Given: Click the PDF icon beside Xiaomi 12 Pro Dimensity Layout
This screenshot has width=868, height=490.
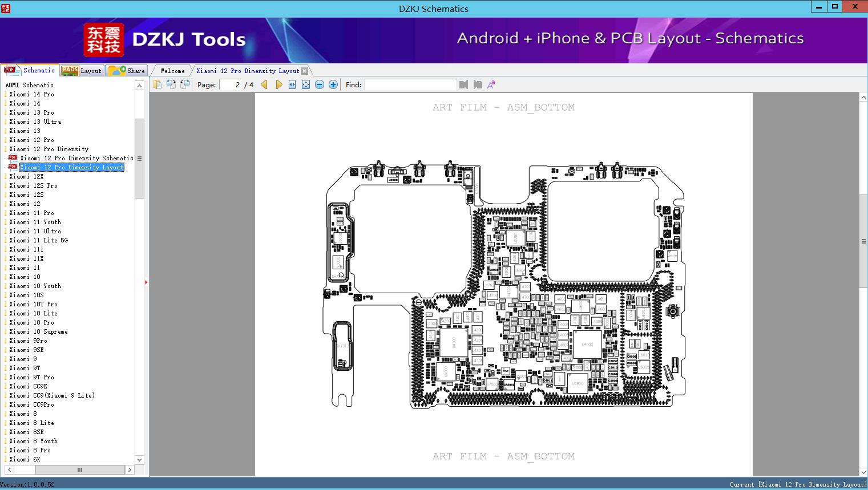Looking at the screenshot, I should [x=13, y=167].
